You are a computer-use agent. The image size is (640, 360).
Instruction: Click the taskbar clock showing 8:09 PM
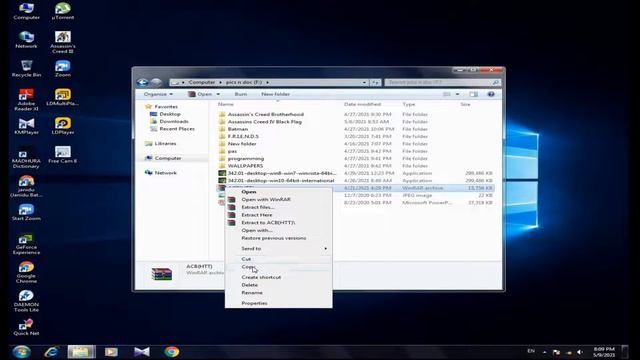point(604,352)
